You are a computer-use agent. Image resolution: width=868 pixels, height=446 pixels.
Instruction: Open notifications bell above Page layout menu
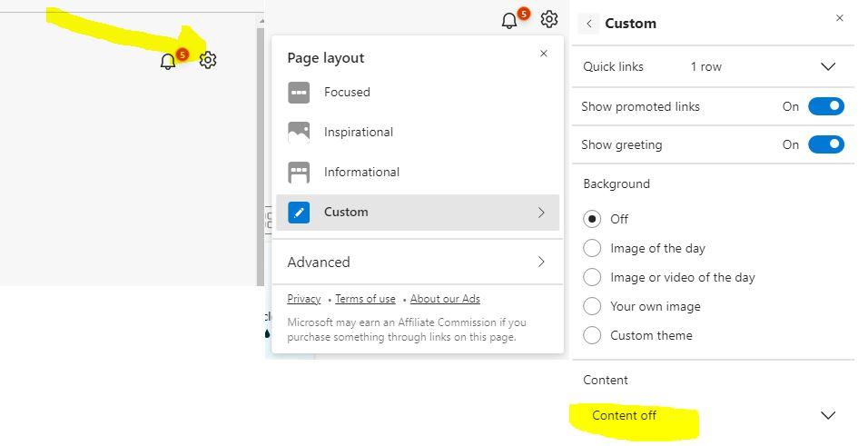(509, 20)
